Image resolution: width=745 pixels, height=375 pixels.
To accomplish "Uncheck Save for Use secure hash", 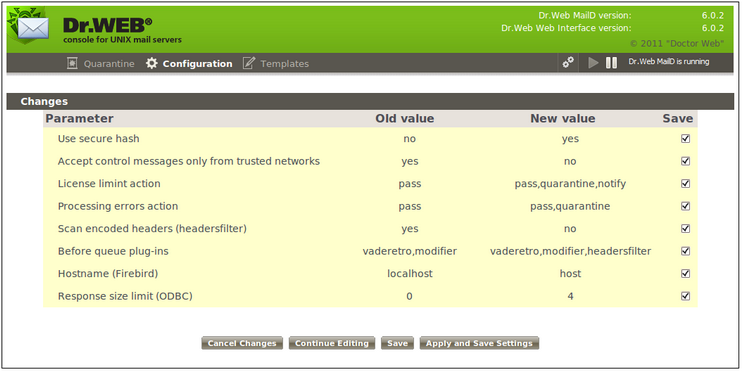I will point(685,138).
